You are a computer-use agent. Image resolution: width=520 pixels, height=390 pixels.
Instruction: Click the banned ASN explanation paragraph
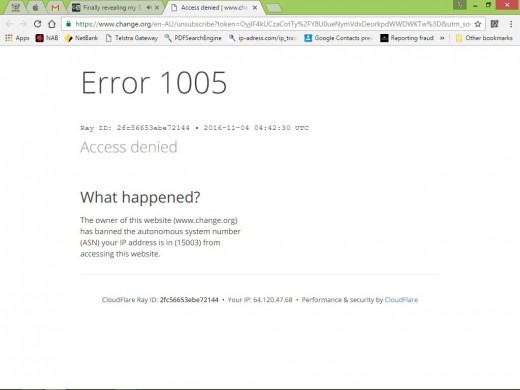(160, 237)
